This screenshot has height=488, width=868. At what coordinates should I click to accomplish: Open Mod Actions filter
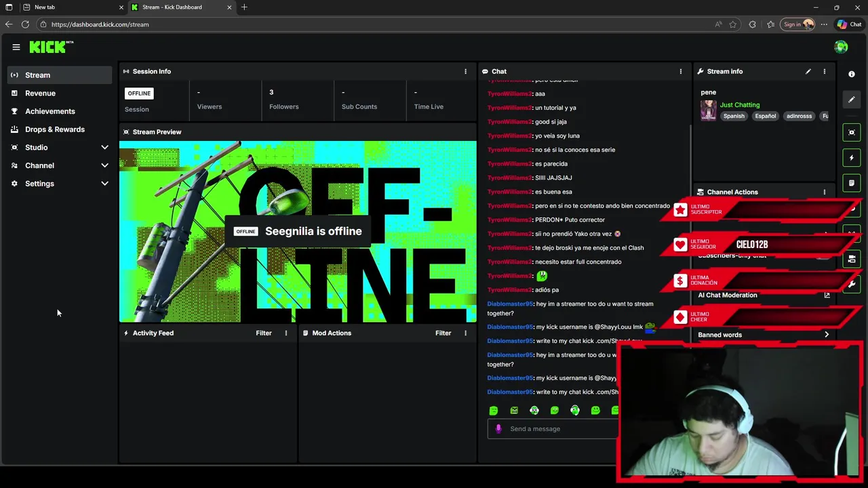(x=443, y=333)
